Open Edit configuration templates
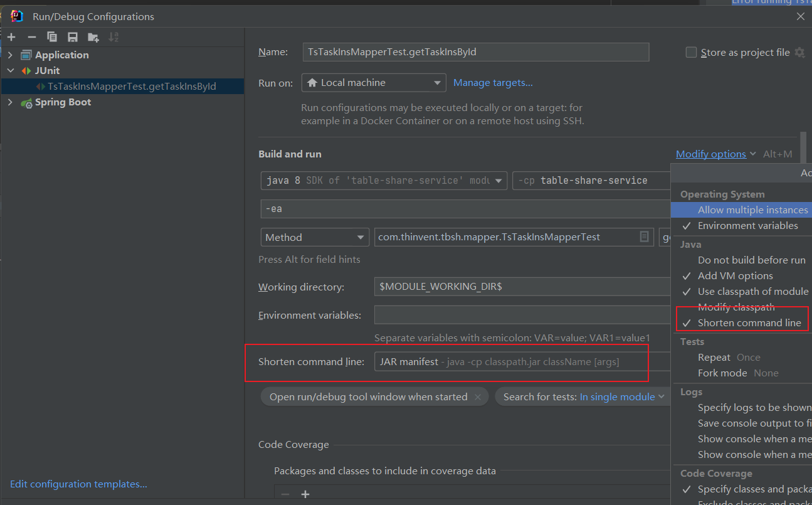The width and height of the screenshot is (812, 505). (x=78, y=484)
